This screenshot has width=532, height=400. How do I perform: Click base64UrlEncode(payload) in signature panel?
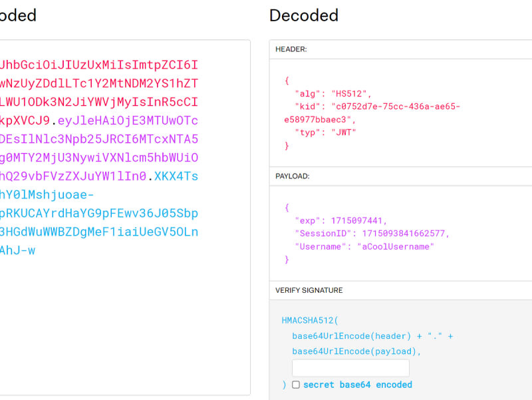coord(355,351)
